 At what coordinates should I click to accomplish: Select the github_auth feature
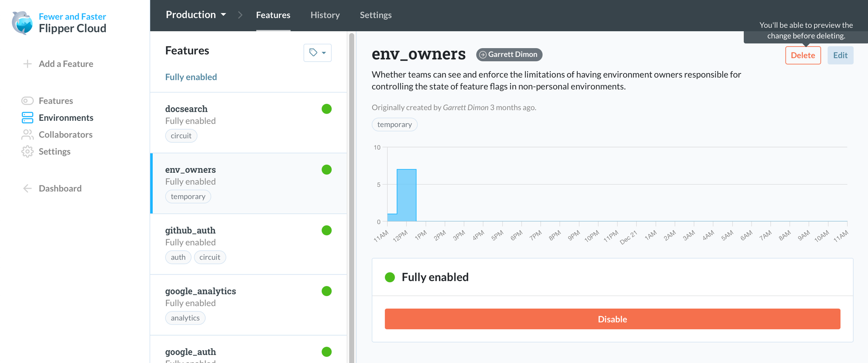249,244
